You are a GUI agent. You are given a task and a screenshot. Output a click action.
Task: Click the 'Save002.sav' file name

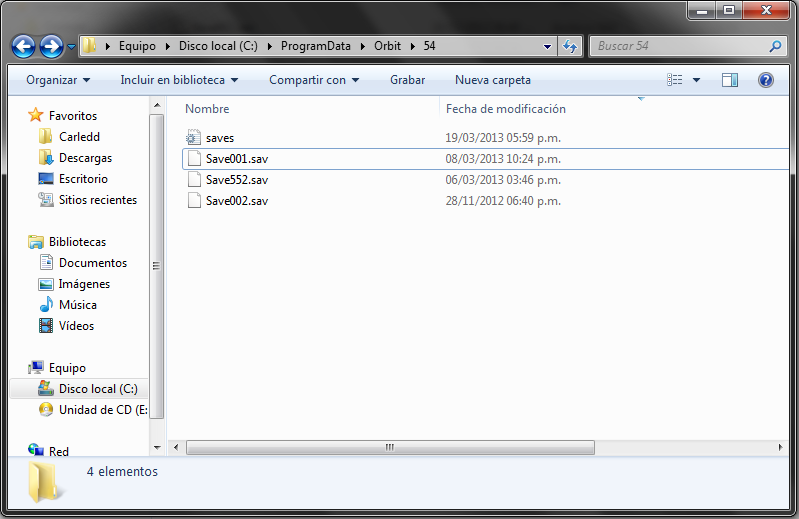coord(236,201)
